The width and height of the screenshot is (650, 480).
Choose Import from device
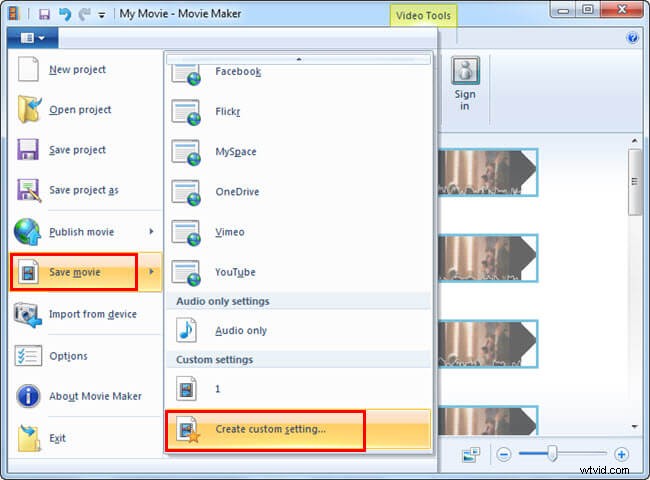pyautogui.click(x=93, y=314)
